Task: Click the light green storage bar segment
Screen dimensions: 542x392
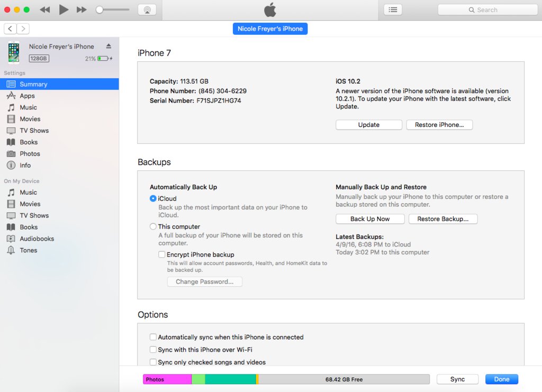Action: (198, 379)
